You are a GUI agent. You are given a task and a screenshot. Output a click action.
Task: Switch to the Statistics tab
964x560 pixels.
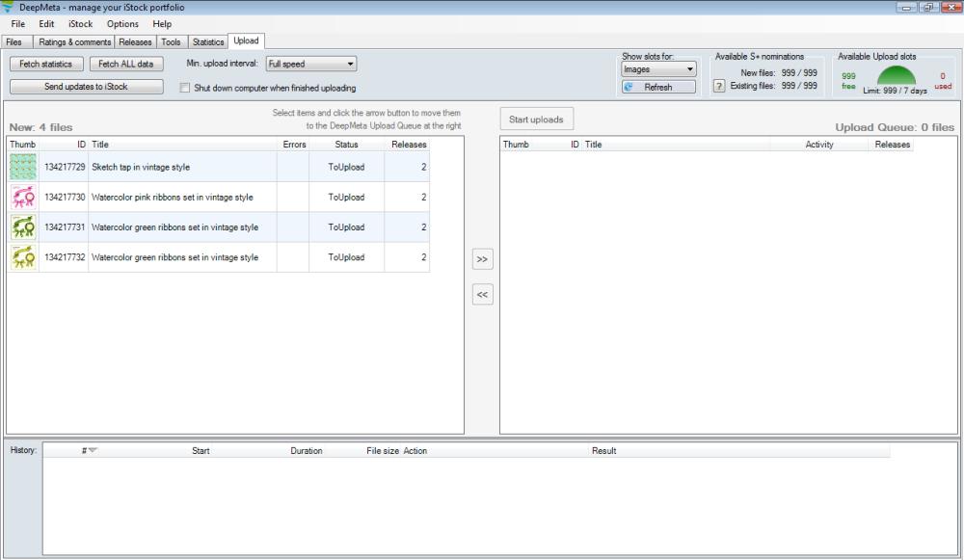(208, 41)
